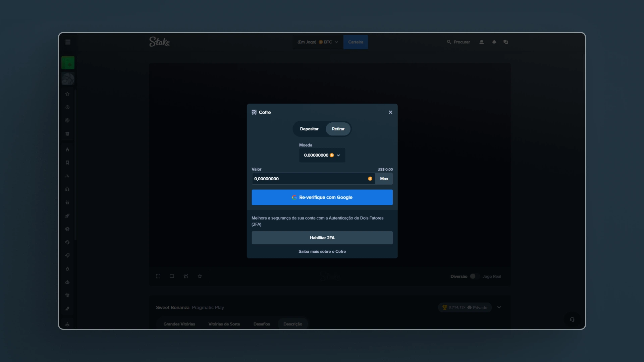This screenshot has height=362, width=644.
Task: Open the Moeda selector in the Cofre dialog
Action: [322, 155]
